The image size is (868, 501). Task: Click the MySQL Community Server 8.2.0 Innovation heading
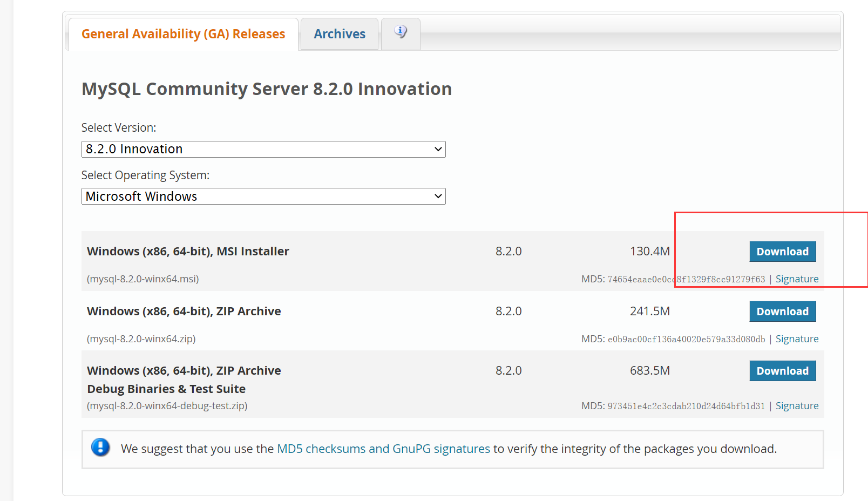[x=267, y=89]
